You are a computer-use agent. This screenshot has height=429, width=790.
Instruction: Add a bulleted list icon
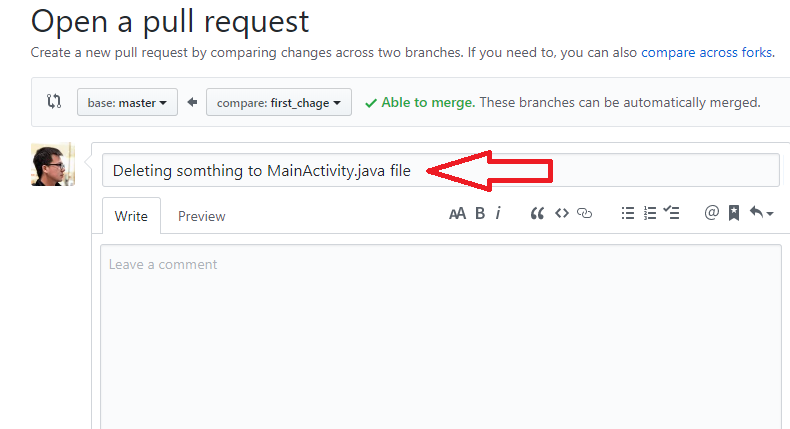coord(628,213)
